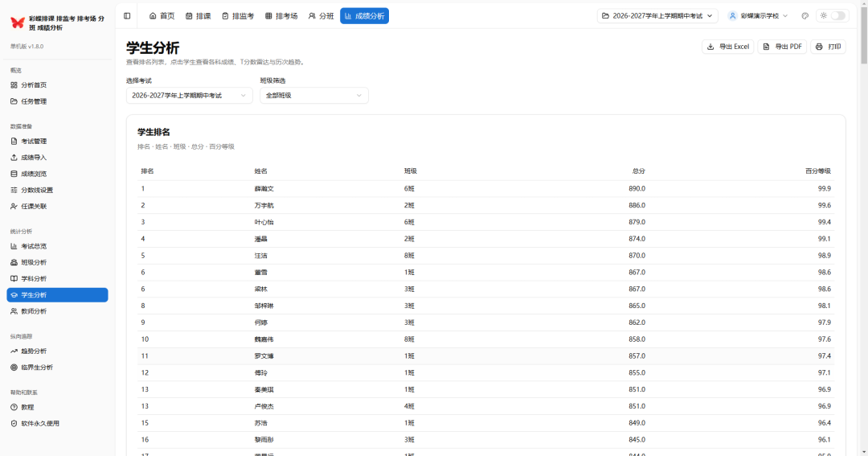Click the red butterfly app logo

coord(18,23)
